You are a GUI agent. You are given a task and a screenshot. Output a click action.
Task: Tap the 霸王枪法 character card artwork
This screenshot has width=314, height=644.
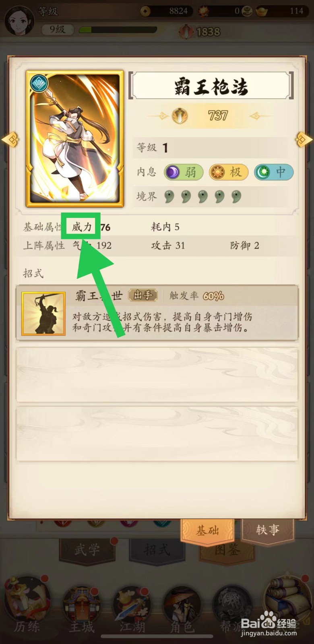point(75,139)
